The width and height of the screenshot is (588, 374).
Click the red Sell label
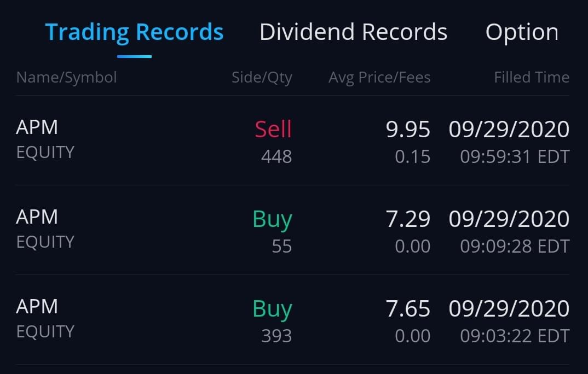[x=273, y=130]
